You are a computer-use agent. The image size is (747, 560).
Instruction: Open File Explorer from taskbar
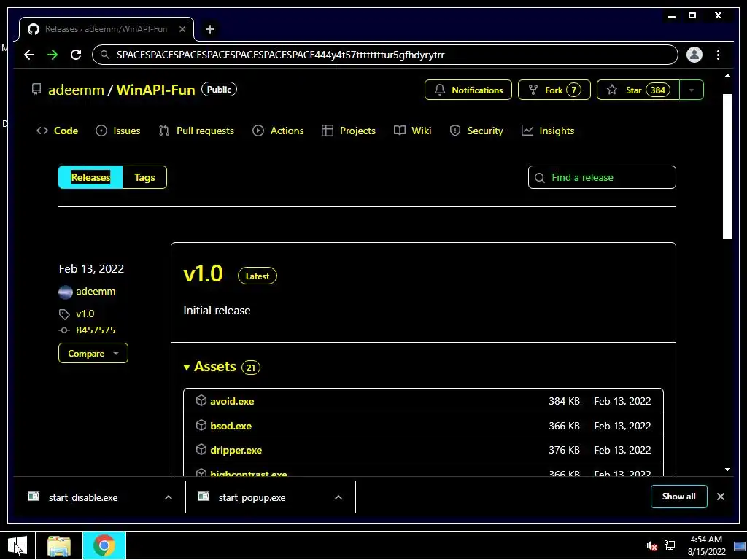point(59,545)
